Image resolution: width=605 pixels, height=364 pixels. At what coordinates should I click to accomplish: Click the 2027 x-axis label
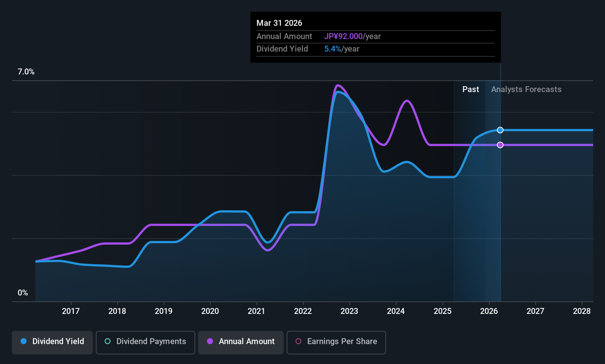tap(535, 311)
